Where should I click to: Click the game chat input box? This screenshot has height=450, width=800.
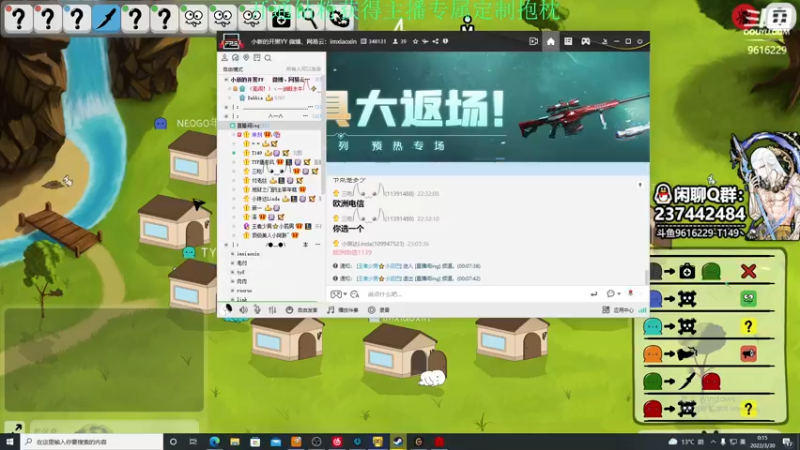coord(114,428)
